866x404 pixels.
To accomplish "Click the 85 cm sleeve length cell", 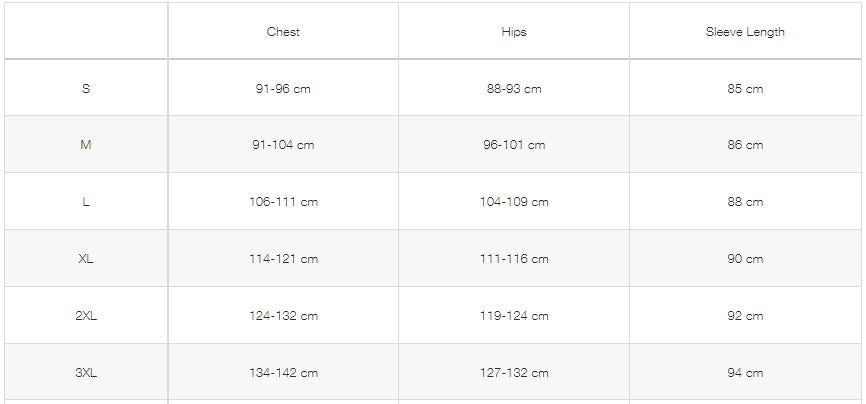I will pyautogui.click(x=745, y=89).
